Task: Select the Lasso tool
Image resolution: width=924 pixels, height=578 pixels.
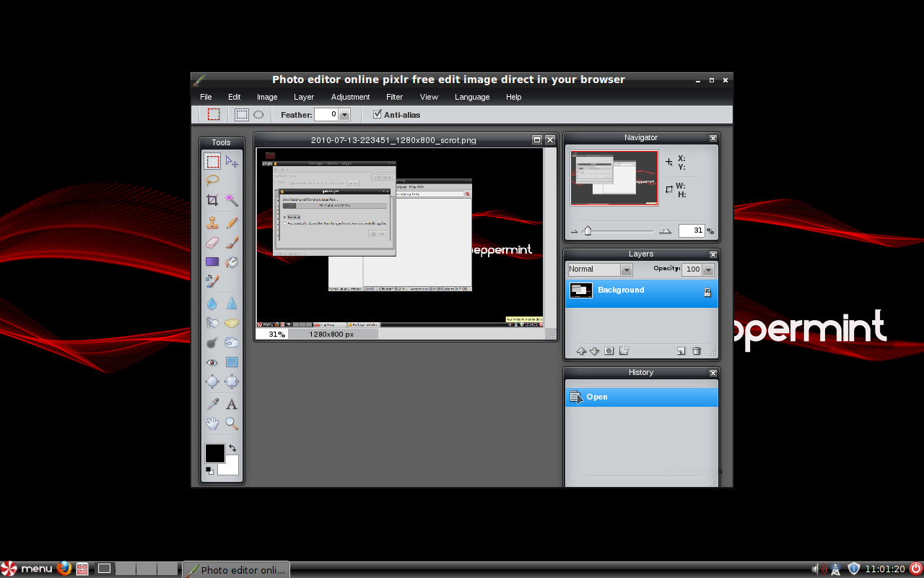Action: (x=212, y=181)
